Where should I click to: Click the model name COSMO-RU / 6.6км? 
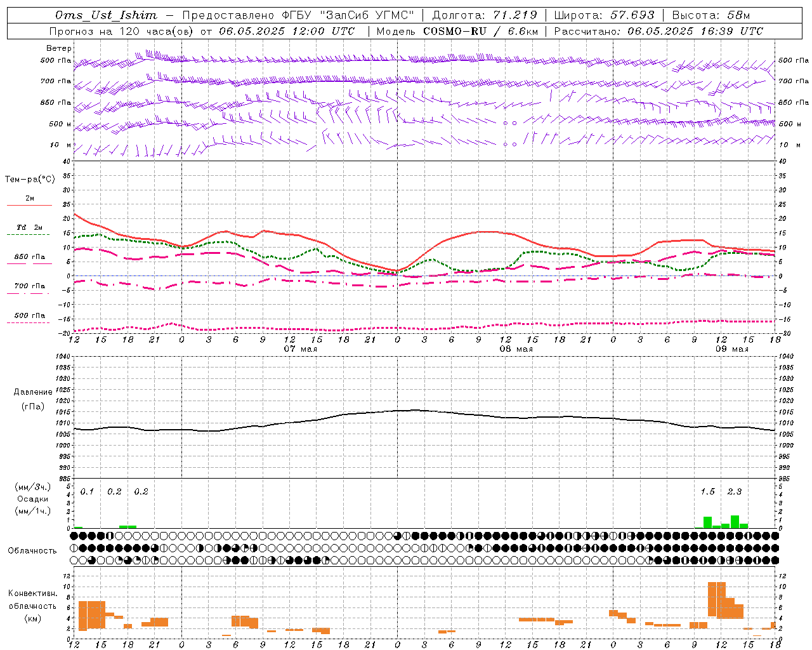(x=480, y=31)
